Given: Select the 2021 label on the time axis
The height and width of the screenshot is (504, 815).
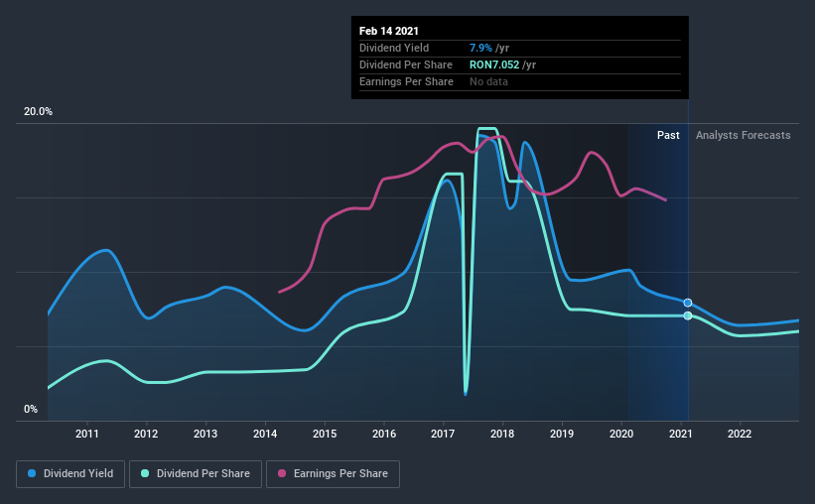Looking at the screenshot, I should point(680,434).
